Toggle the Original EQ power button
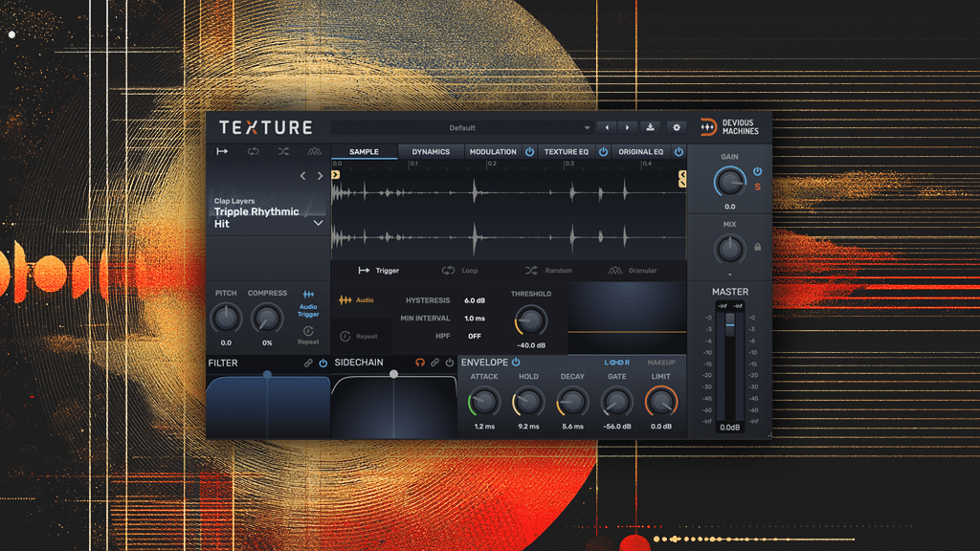This screenshot has width=980, height=551. coord(679,152)
